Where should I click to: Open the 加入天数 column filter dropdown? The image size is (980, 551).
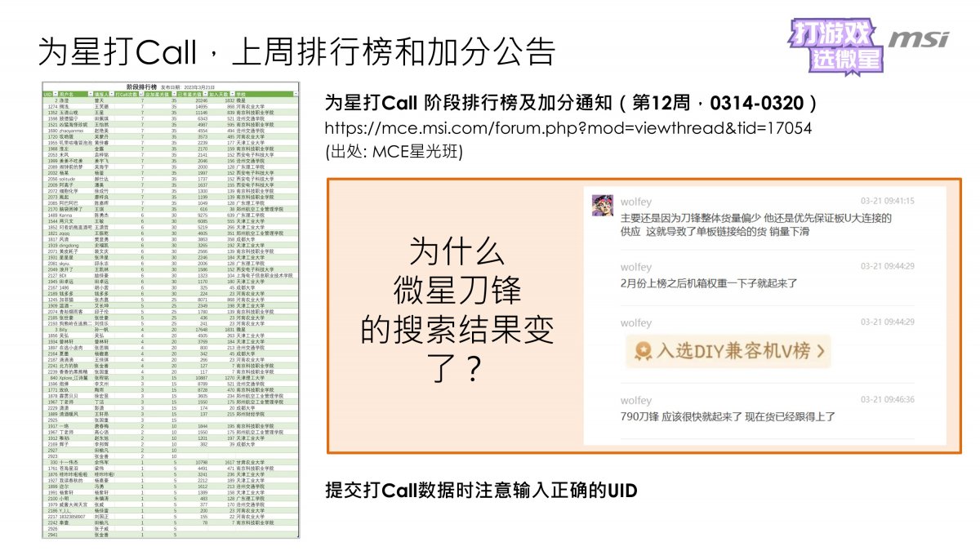[x=234, y=95]
